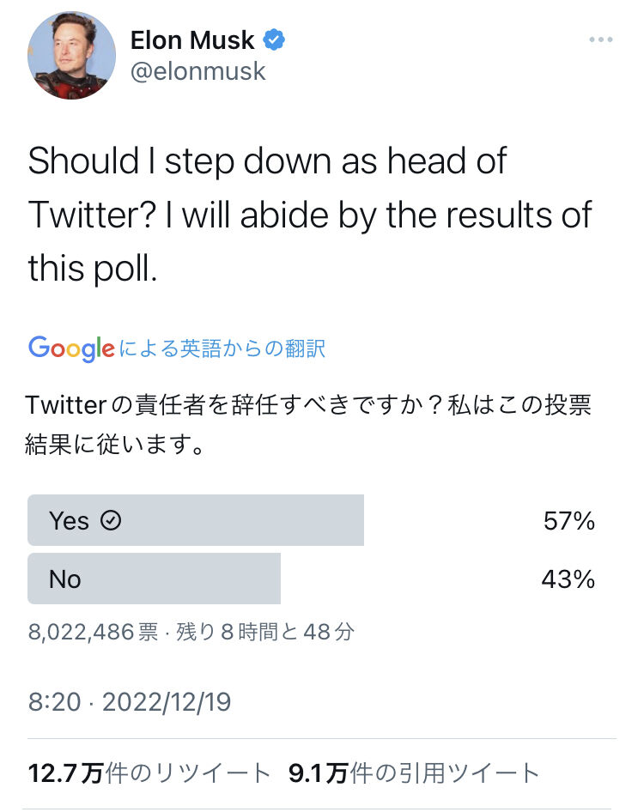Click the 43% result label
This screenshot has width=644, height=812.
[x=568, y=579]
